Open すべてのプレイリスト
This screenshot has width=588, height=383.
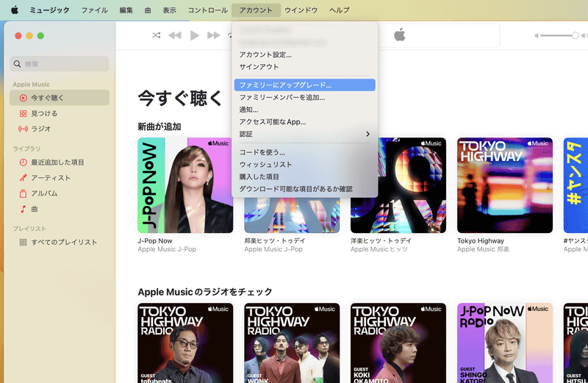60,243
